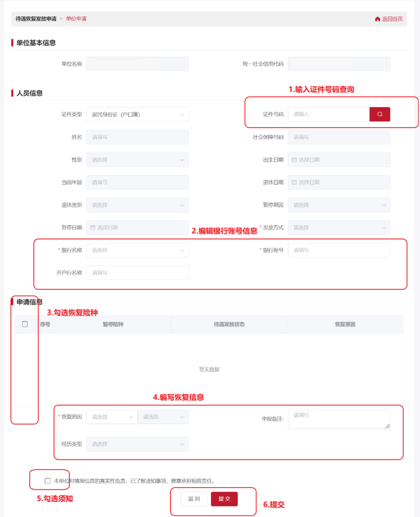420x517 pixels.
Task: Open the calendar picker for 暂停日期
Action: pyautogui.click(x=92, y=228)
